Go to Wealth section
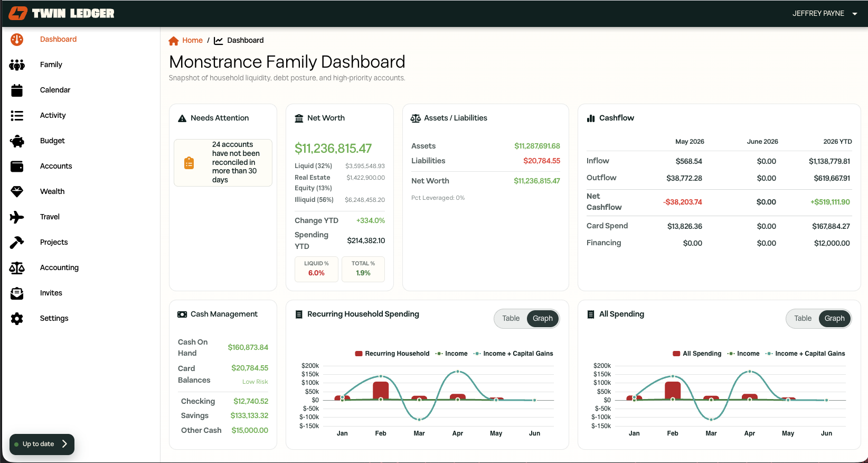 tap(52, 191)
